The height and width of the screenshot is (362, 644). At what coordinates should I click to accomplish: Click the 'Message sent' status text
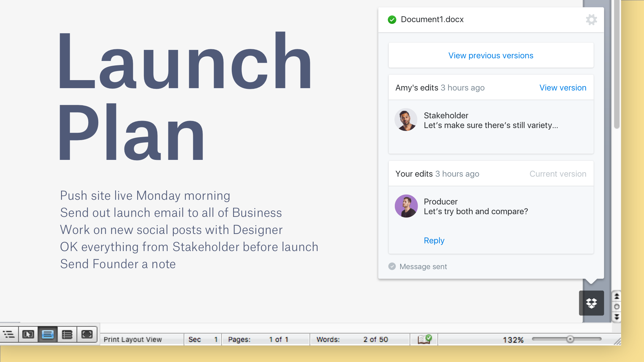pyautogui.click(x=423, y=266)
